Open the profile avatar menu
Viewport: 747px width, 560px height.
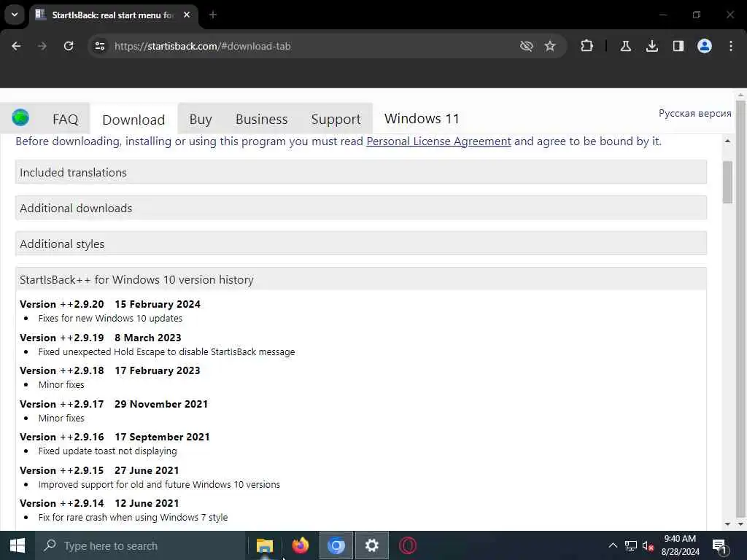[704, 46]
